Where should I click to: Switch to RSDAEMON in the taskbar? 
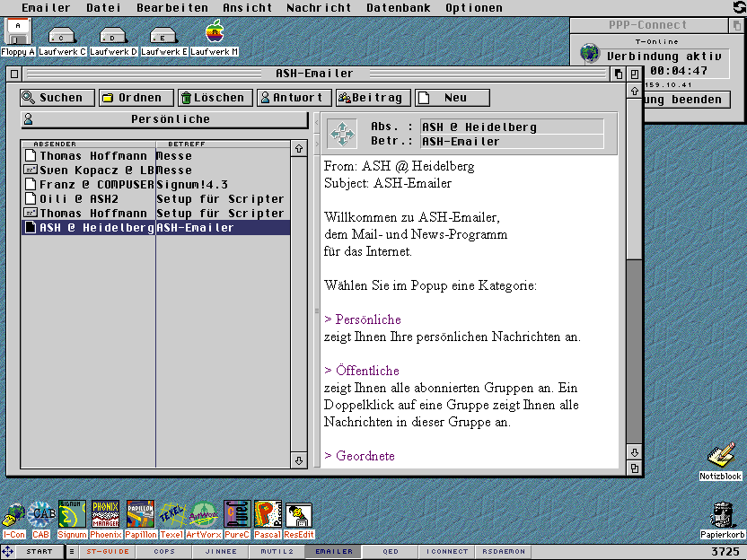504,552
